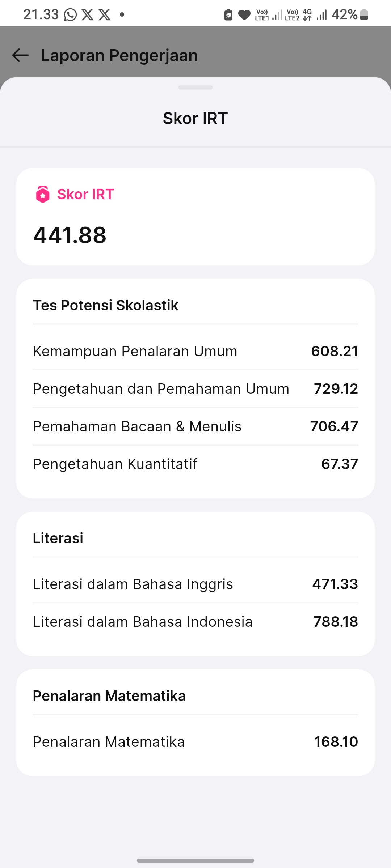
Task: Tap the 4G data signal icon
Action: pyautogui.click(x=307, y=15)
